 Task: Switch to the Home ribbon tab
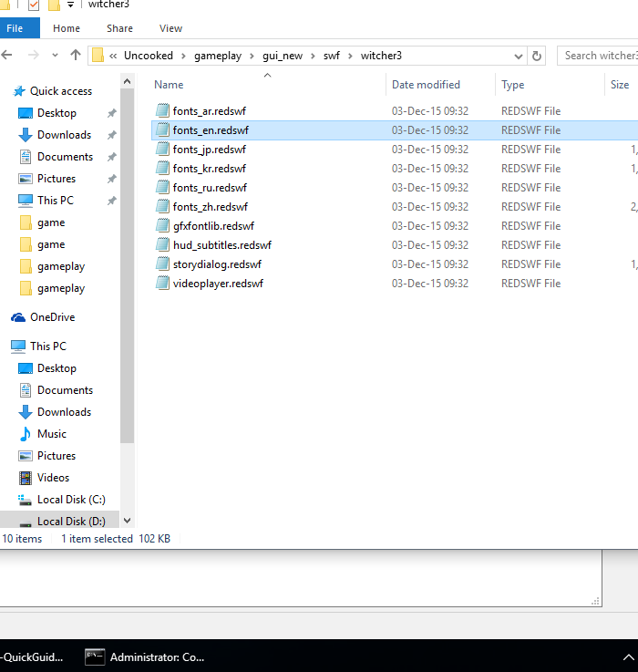pyautogui.click(x=67, y=28)
